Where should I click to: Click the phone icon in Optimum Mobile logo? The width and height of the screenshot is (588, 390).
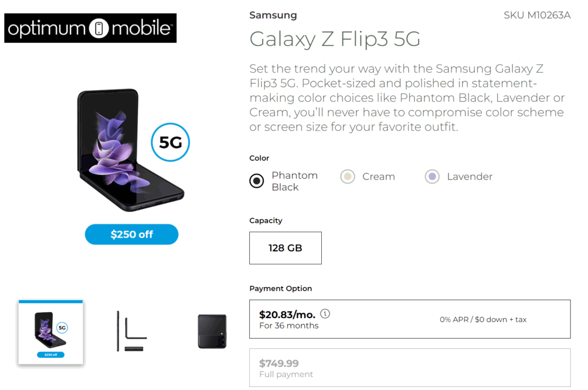tap(99, 28)
